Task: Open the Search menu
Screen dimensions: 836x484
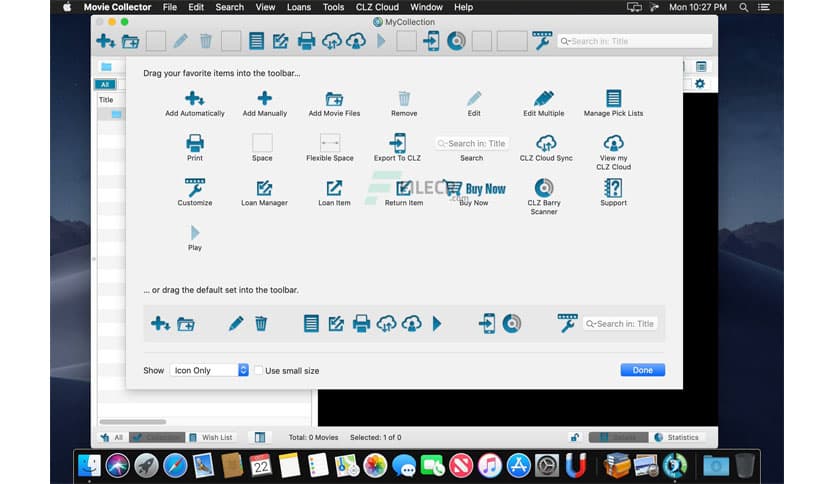Action: click(229, 7)
